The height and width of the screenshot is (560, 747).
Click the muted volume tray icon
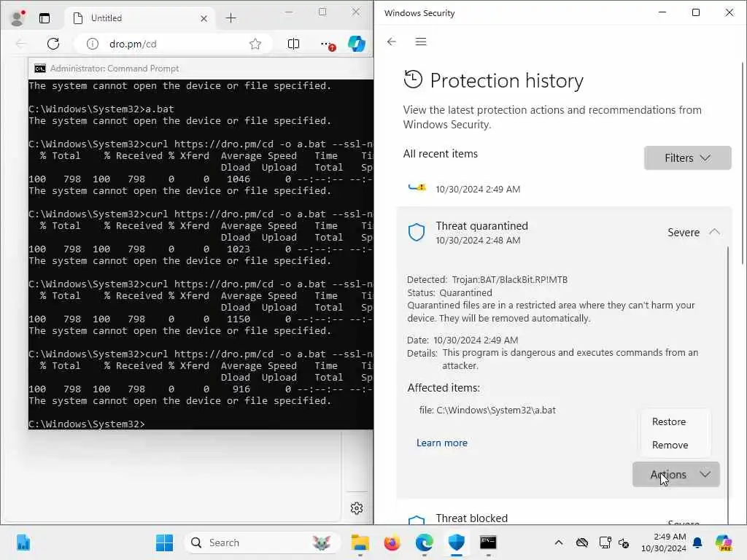pos(624,542)
